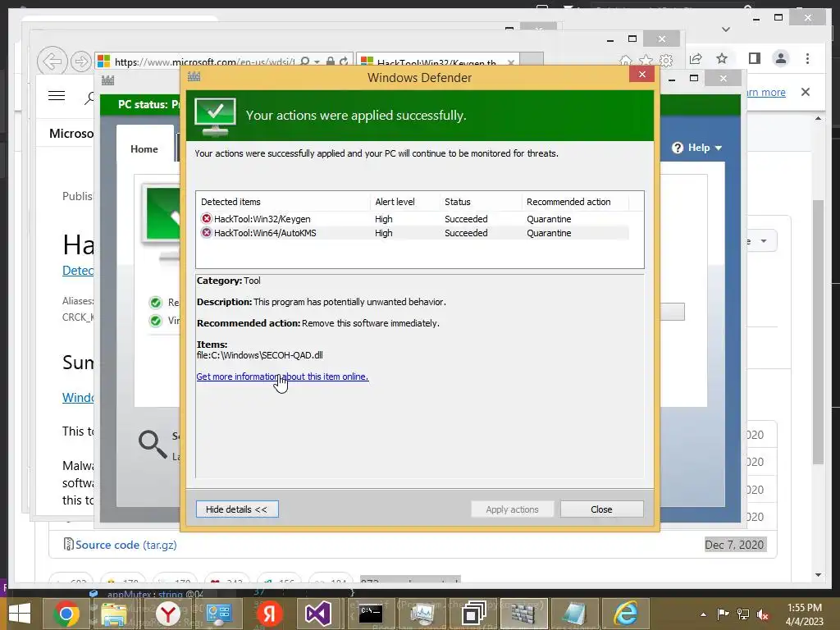Click the Windows Start button
This screenshot has width=840, height=630.
[20, 614]
